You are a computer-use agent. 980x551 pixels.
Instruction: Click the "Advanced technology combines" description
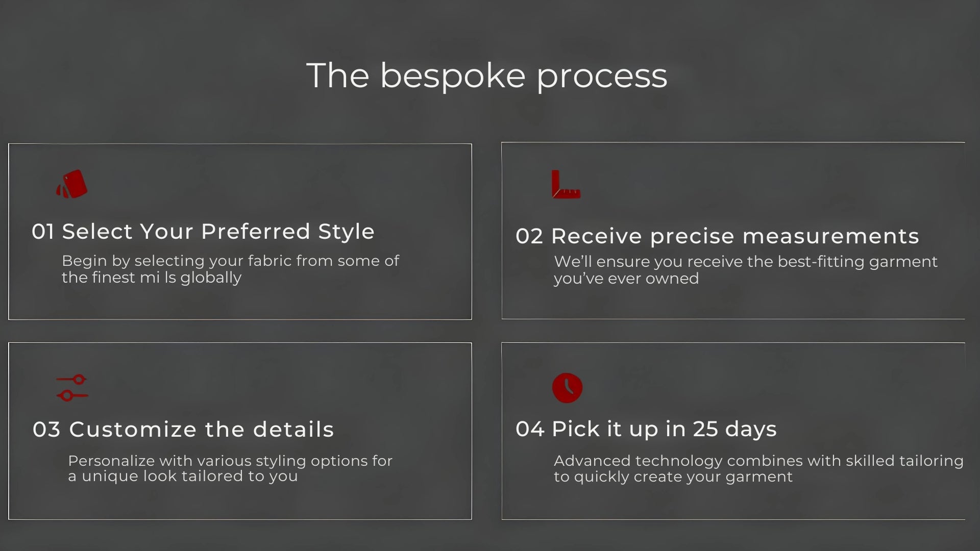coord(758,468)
